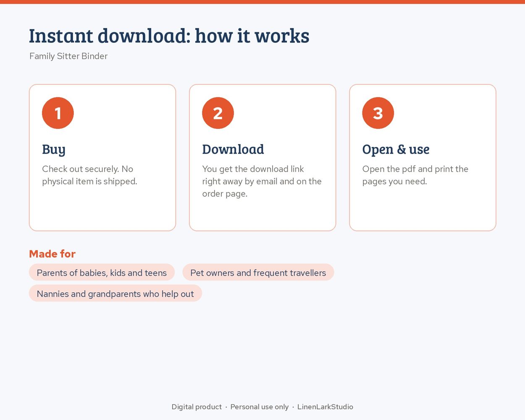Click the 'Personal use only' footer text
This screenshot has width=525, height=420.
(x=259, y=407)
